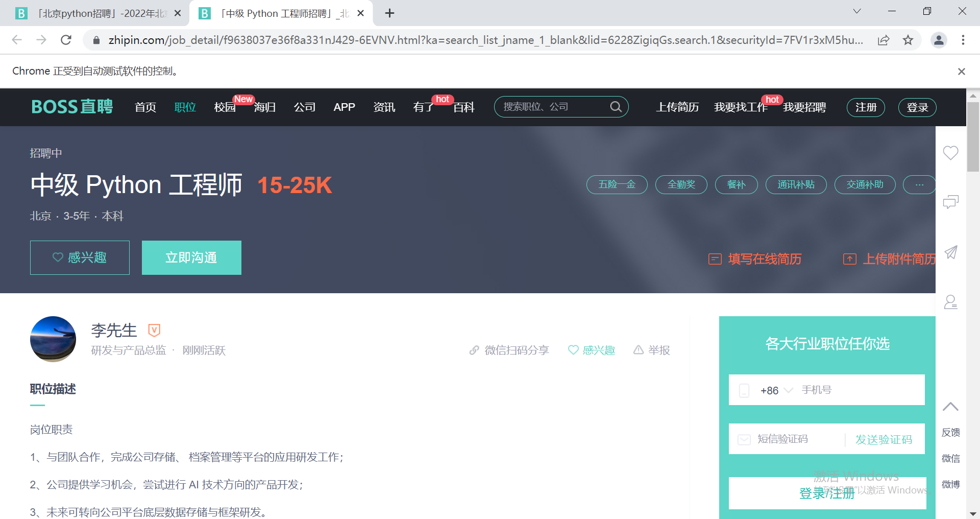This screenshot has height=519, width=980.
Task: Reload the page with the refresh icon
Action: [x=66, y=40]
